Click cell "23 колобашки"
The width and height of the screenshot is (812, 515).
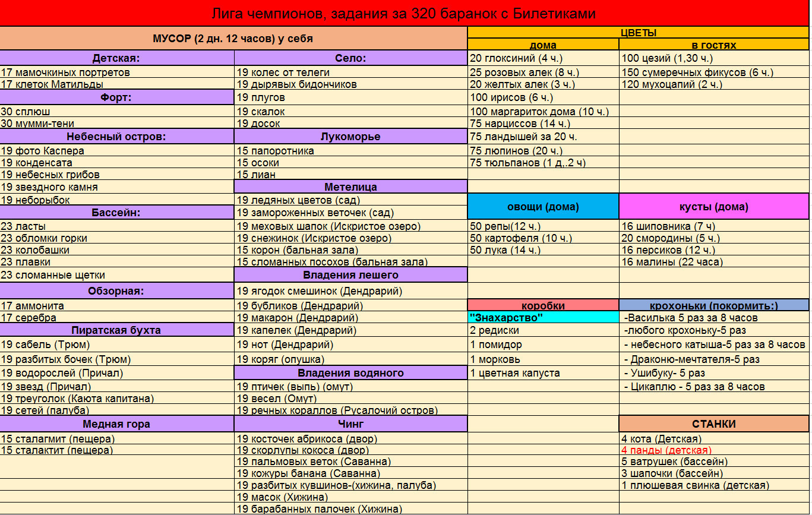coord(116,250)
